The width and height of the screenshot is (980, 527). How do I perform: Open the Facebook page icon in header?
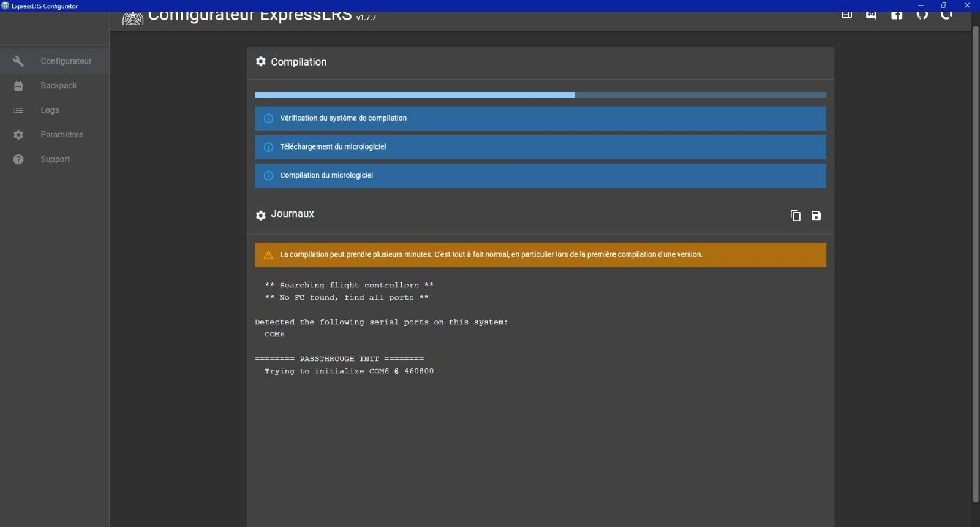[x=897, y=15]
